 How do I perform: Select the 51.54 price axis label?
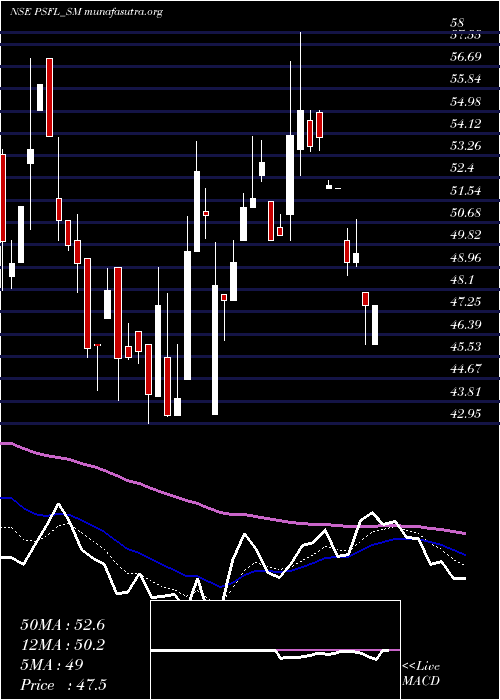466,191
